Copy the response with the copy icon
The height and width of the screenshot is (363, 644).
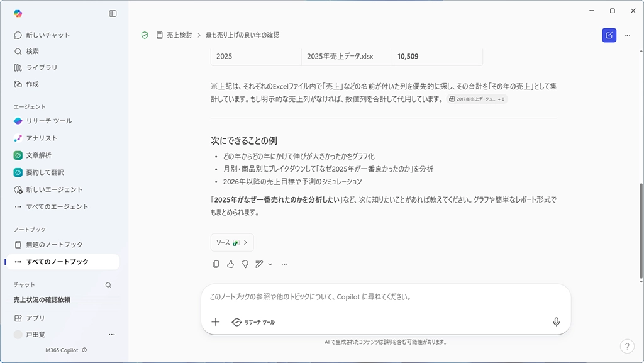216,264
